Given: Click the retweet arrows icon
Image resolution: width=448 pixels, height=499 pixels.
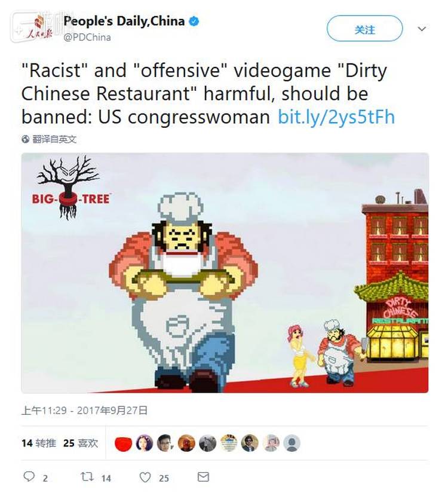Looking at the screenshot, I should [x=87, y=476].
